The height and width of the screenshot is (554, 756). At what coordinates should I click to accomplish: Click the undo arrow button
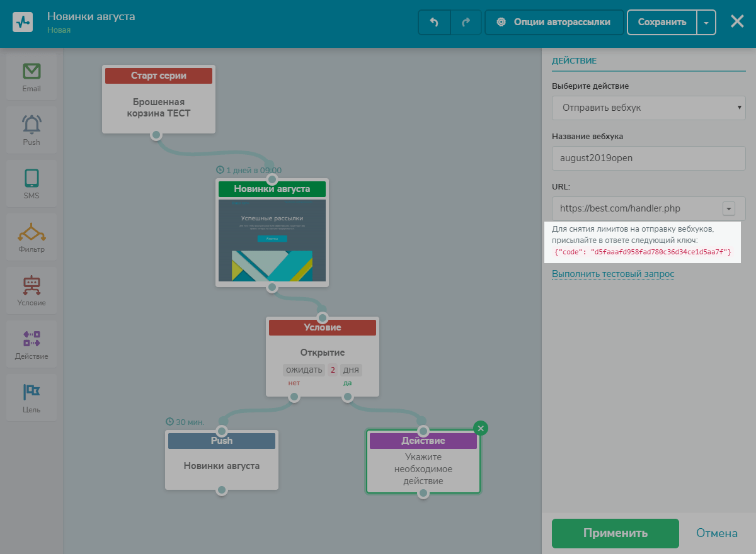pos(434,22)
